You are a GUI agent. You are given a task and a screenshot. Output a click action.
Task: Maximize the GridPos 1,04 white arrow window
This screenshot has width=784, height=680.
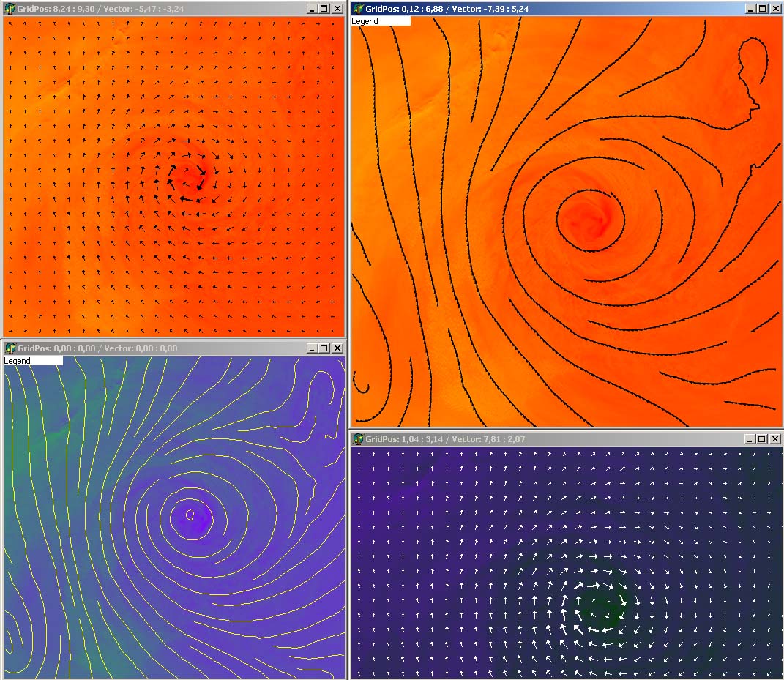tap(763, 439)
